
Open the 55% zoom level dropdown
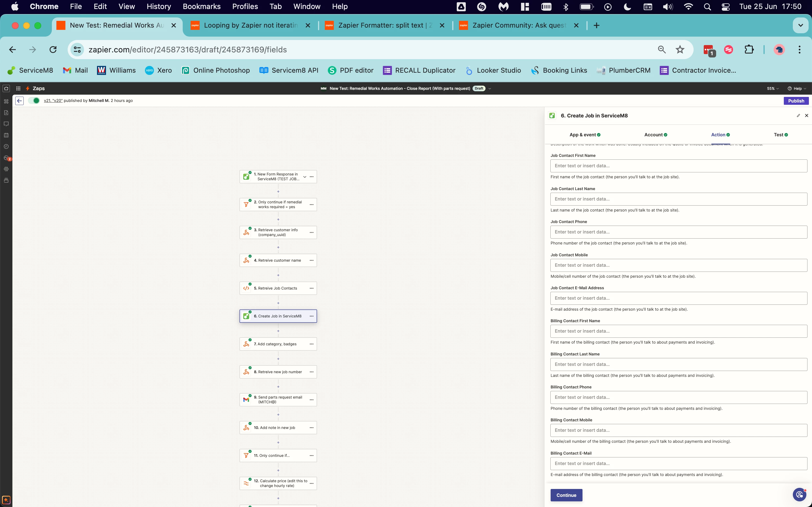point(773,88)
